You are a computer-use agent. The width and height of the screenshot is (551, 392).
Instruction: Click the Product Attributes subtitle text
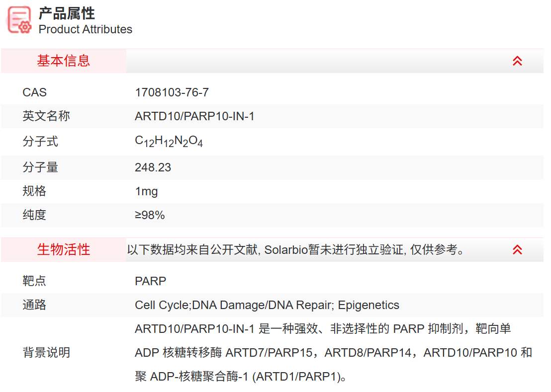85,29
